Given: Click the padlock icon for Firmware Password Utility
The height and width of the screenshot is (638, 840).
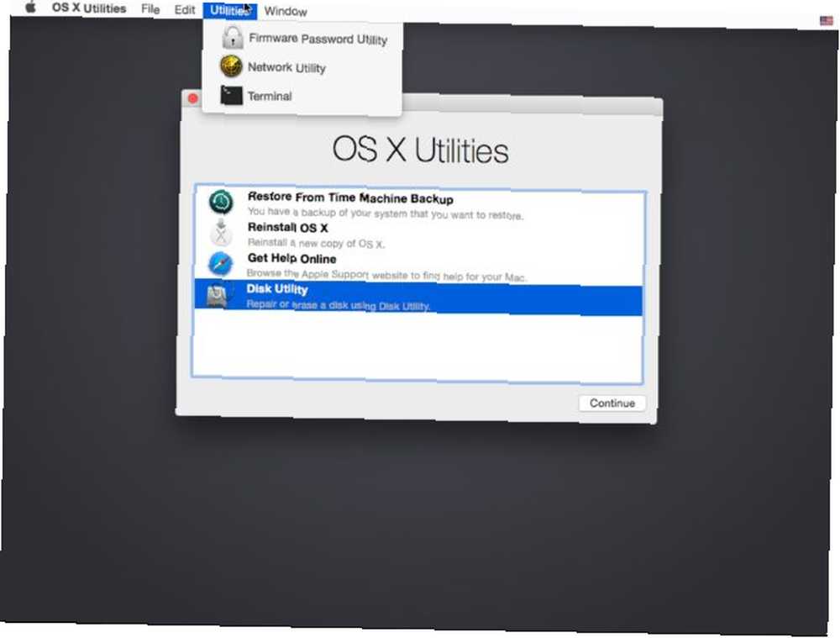Looking at the screenshot, I should 232,37.
